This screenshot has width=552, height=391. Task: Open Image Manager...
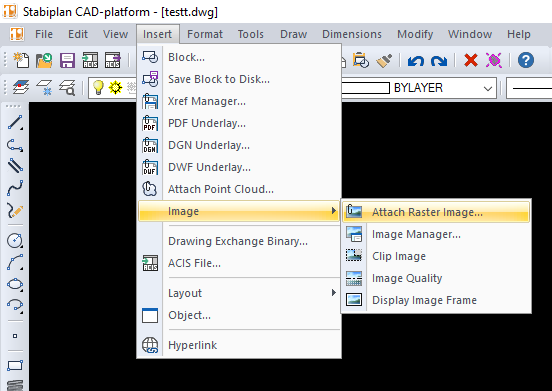436,234
